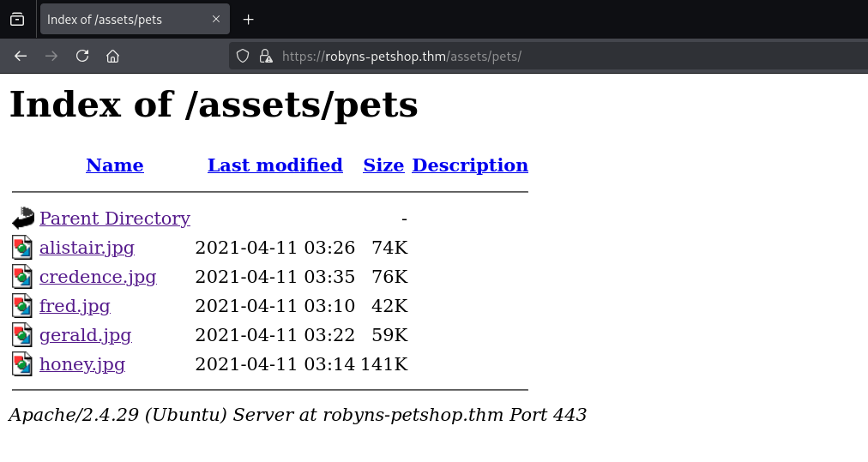This screenshot has height=462, width=868.
Task: Click the image icon beside alistair.jpg
Action: pyautogui.click(x=22, y=248)
